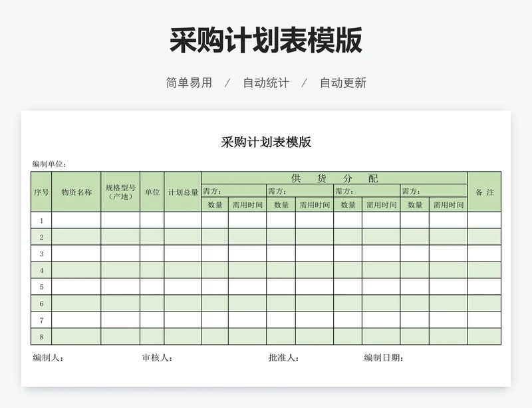
Task: Click the first 需方: header cell
Action: (x=234, y=191)
